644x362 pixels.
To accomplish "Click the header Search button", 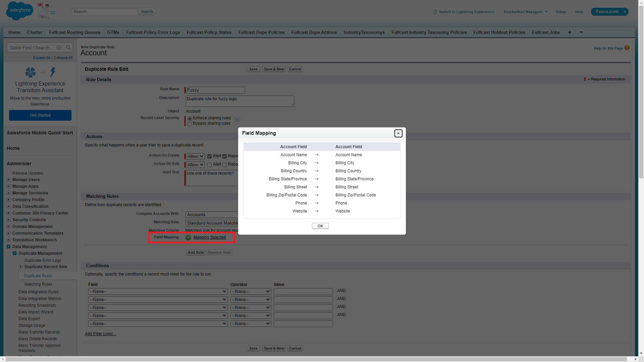I will tap(147, 12).
